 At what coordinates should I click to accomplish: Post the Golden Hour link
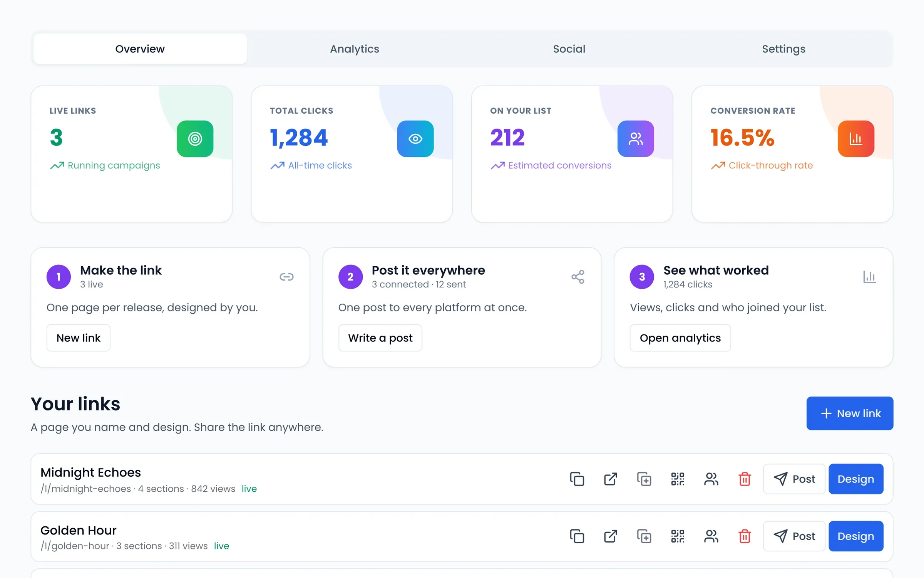point(794,536)
